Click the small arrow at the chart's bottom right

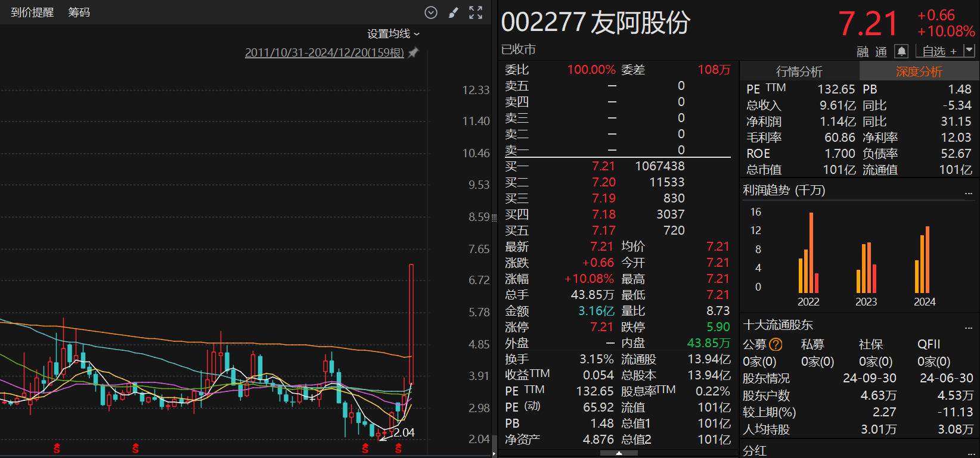pyautogui.click(x=494, y=454)
